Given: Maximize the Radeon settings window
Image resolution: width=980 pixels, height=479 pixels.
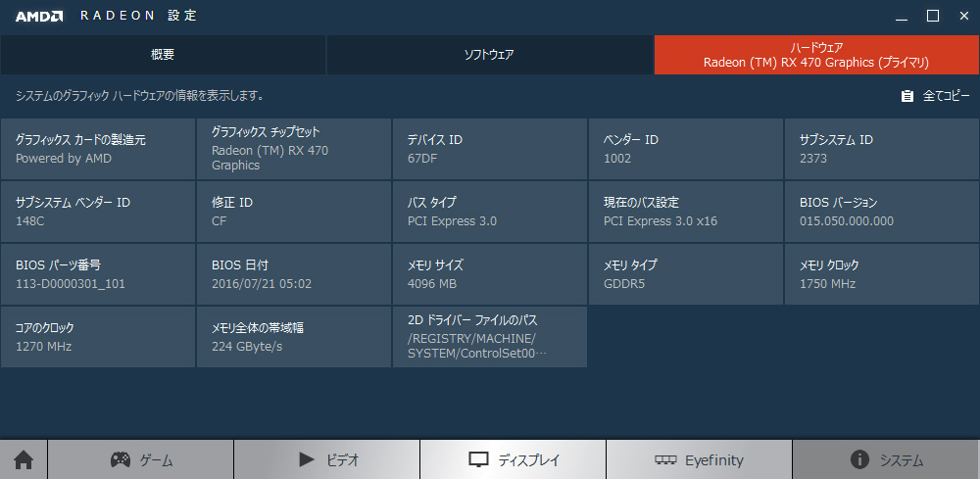Looking at the screenshot, I should [x=933, y=17].
